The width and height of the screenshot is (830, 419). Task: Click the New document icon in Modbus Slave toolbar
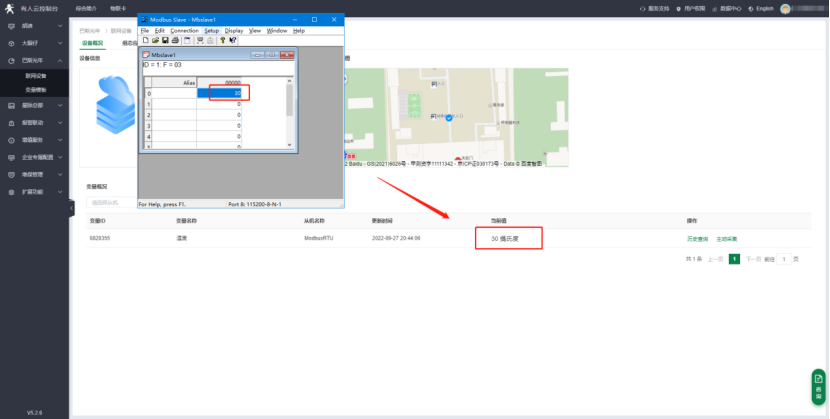(x=144, y=40)
